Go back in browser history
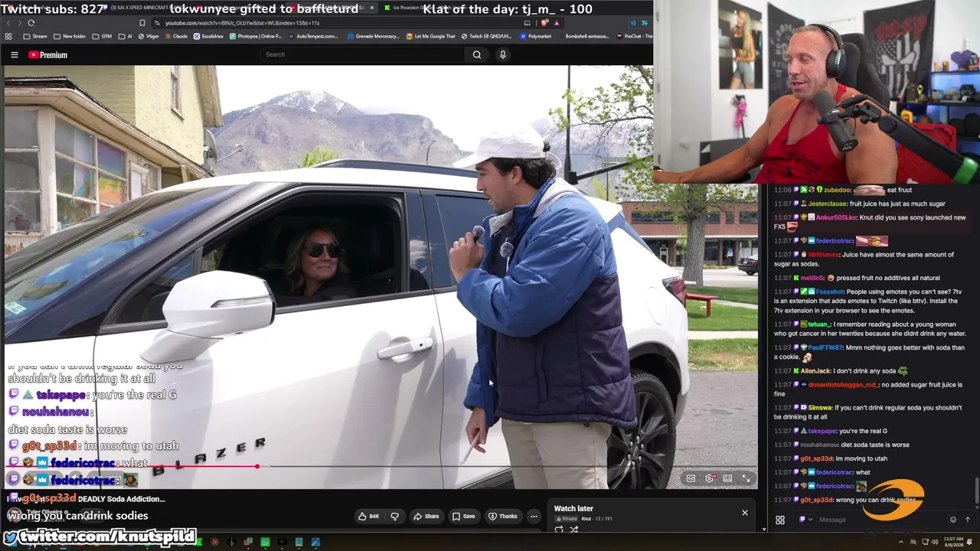Image resolution: width=980 pixels, height=551 pixels. [8, 23]
